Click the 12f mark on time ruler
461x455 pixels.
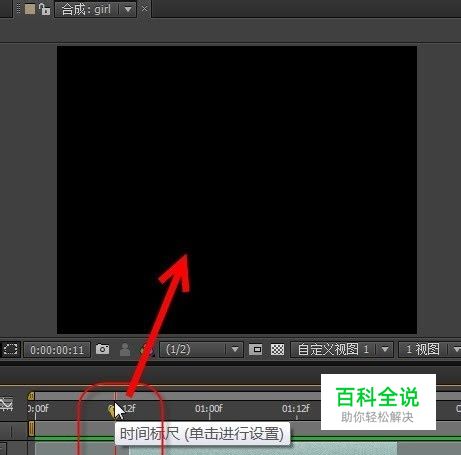tap(129, 408)
